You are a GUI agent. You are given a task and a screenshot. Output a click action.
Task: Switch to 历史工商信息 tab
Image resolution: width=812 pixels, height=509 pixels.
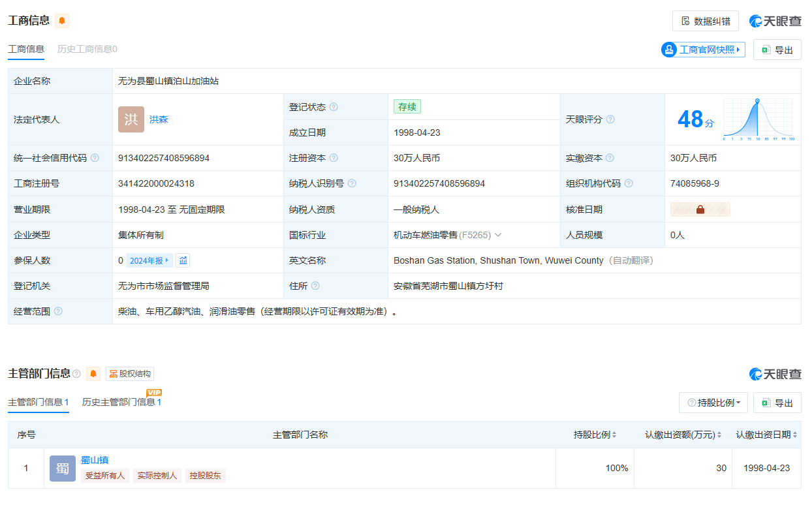pos(87,49)
